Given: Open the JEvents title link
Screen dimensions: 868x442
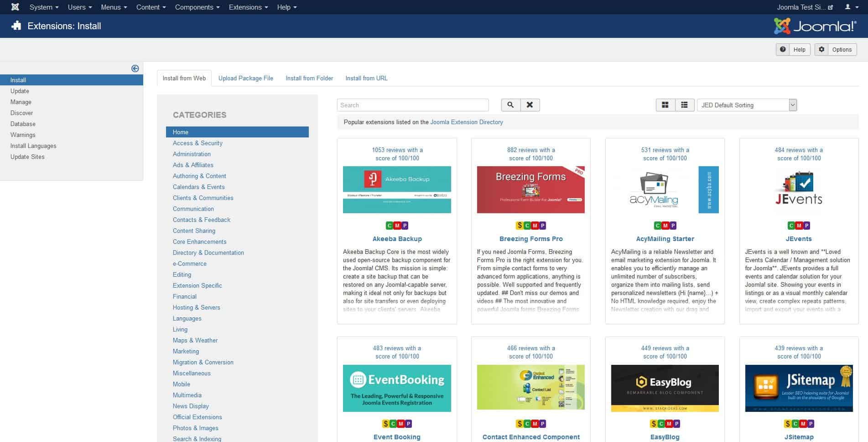Looking at the screenshot, I should [x=799, y=239].
